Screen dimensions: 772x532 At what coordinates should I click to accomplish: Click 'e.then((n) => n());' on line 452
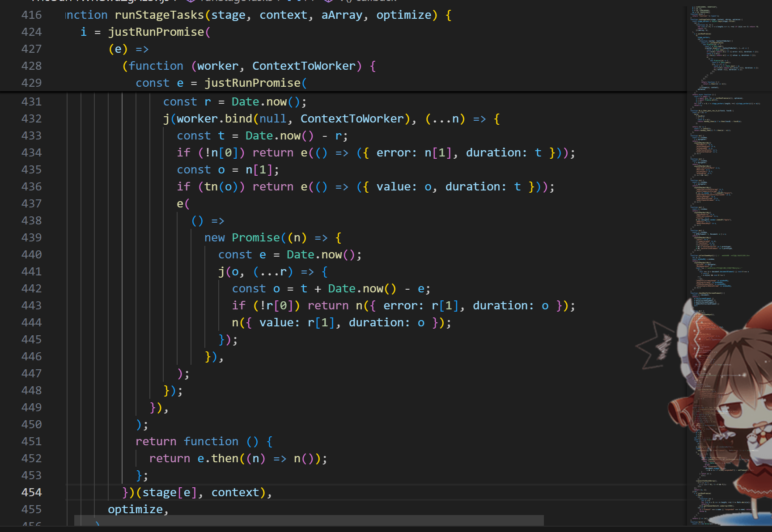263,459
